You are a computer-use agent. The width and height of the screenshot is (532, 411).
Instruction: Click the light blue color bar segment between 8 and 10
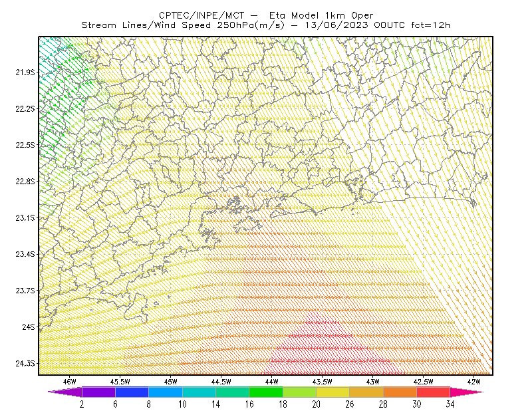(166, 392)
